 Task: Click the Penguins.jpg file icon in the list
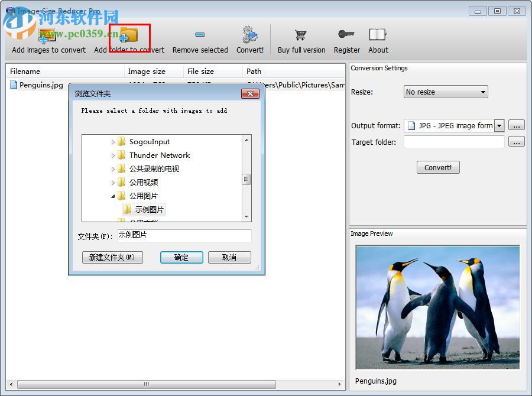(x=14, y=85)
